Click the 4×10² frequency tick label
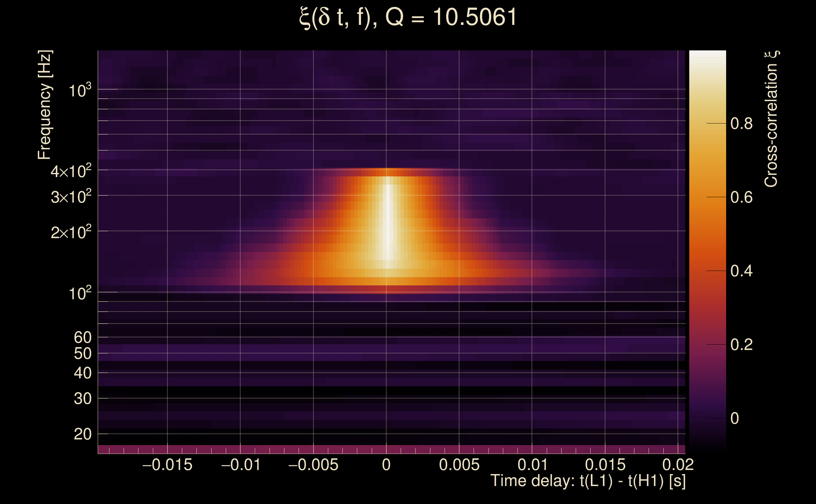The height and width of the screenshot is (504, 816). (71, 171)
